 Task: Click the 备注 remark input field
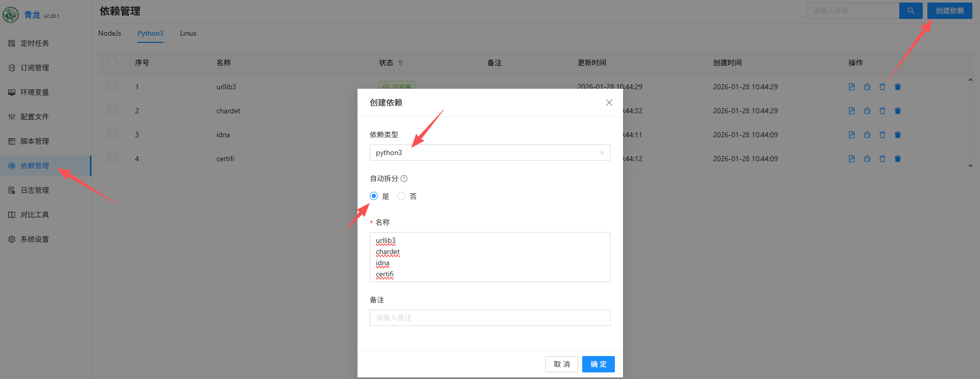tap(490, 318)
